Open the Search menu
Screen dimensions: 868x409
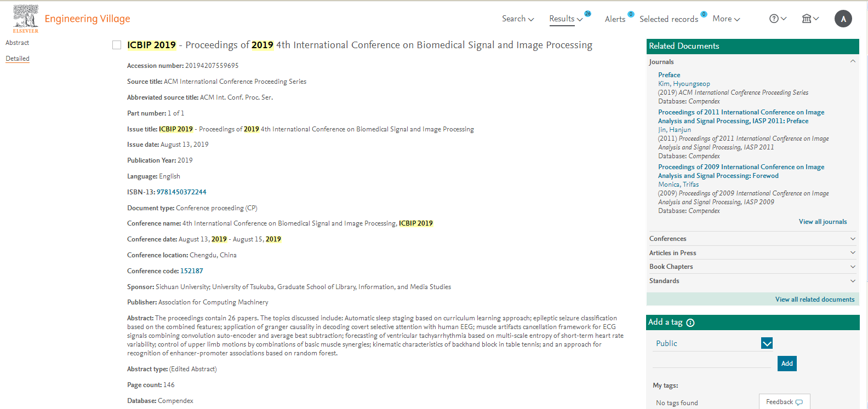[x=517, y=19]
